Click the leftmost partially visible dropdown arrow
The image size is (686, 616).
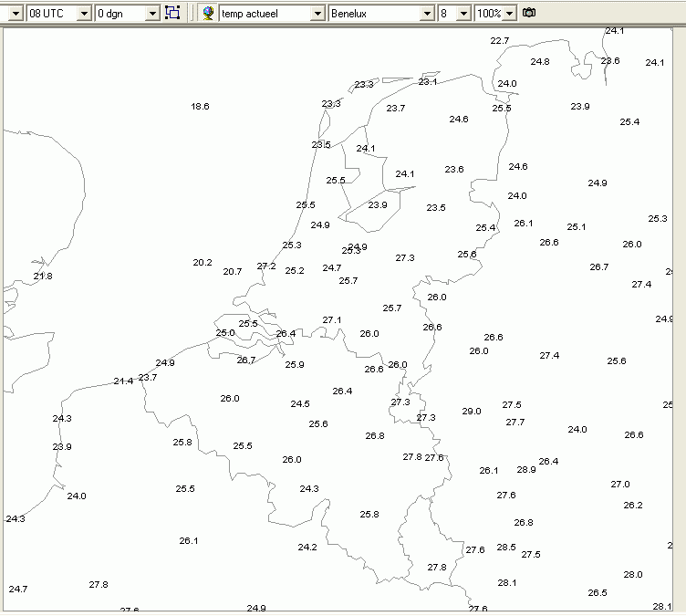(x=16, y=14)
